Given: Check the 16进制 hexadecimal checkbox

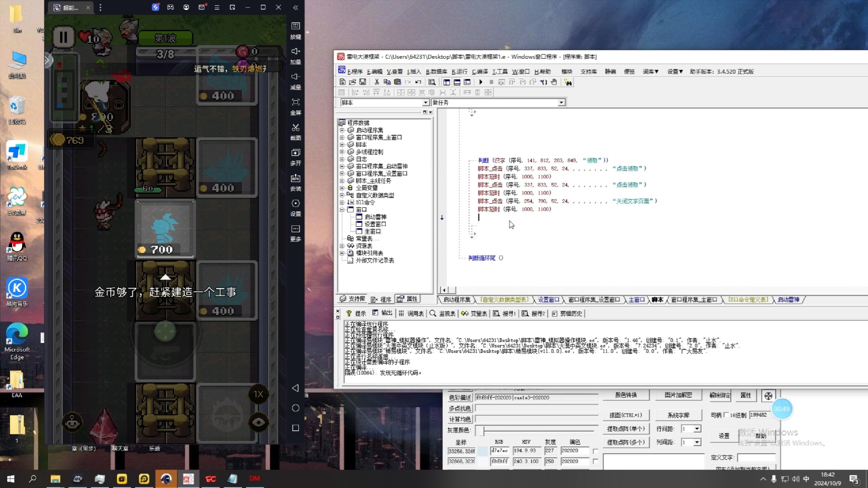Looking at the screenshot, I should [x=726, y=415].
